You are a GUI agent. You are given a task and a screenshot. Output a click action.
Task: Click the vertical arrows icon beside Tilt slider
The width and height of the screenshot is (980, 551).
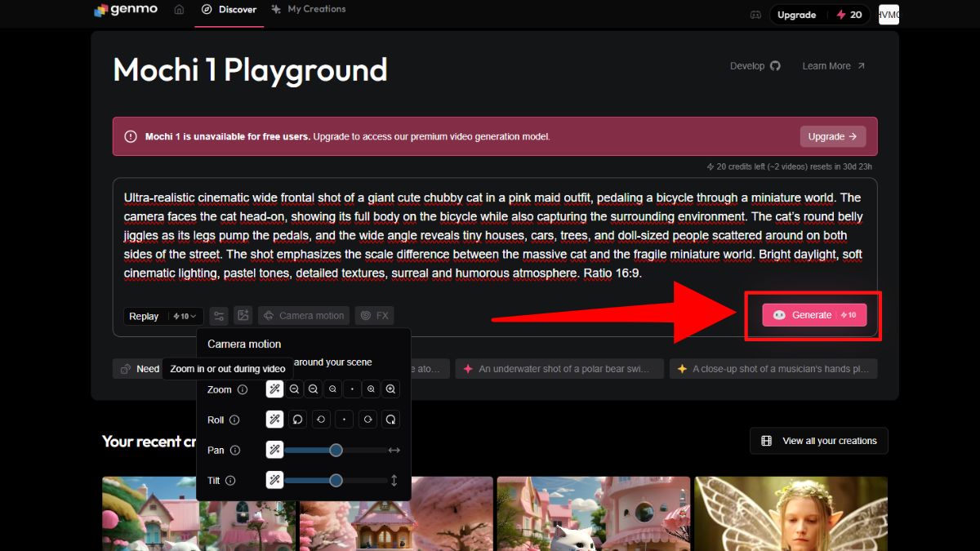[x=394, y=481]
